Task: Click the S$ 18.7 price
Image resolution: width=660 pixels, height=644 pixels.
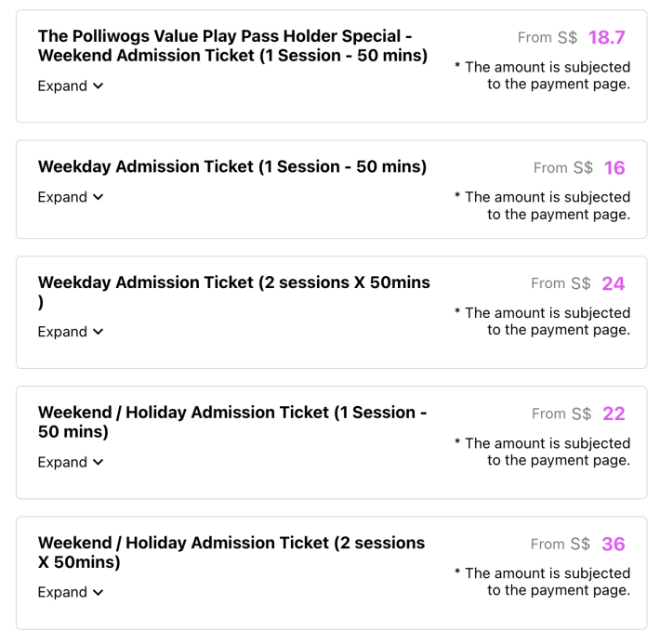Action: [x=606, y=38]
